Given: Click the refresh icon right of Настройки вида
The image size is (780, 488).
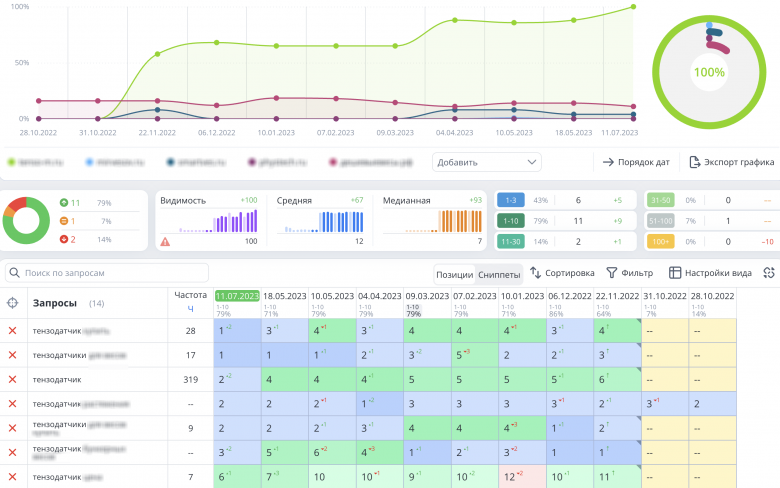Looking at the screenshot, I should [769, 273].
